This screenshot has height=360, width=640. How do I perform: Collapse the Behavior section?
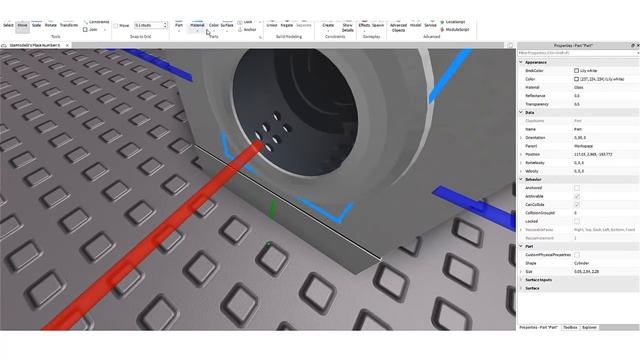click(521, 179)
